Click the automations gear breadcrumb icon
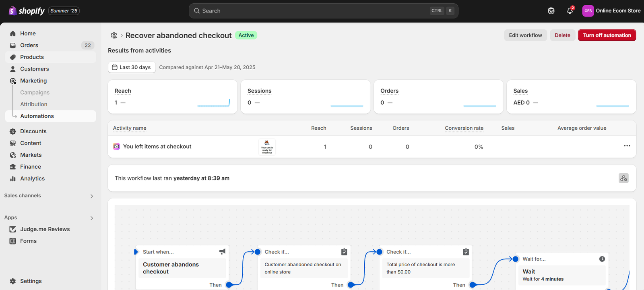Screen dimensions: 644x290 click(114, 35)
